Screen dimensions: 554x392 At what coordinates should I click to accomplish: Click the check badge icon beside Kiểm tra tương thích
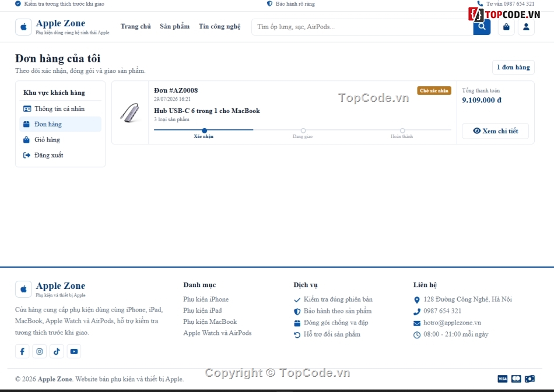[x=18, y=3]
